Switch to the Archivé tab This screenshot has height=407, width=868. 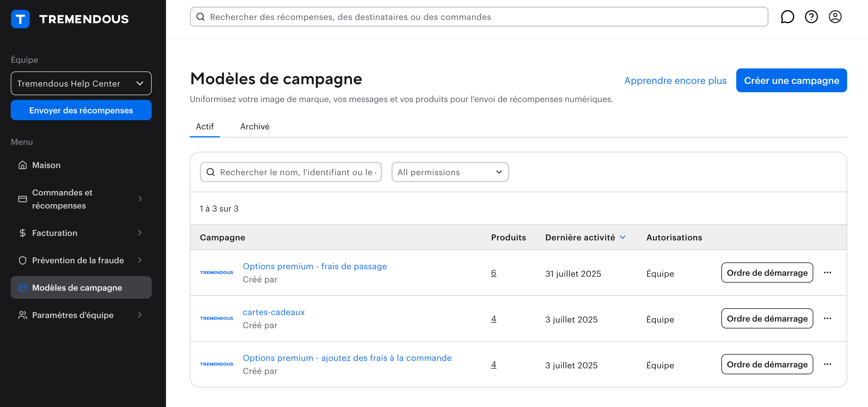click(x=254, y=127)
